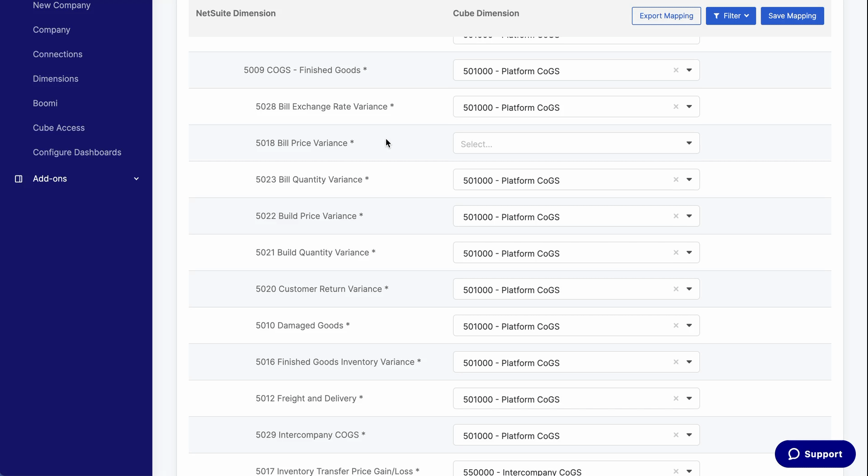Open dropdown arrow for 5029 Intercompany COGS
Viewport: 868px width, 476px height.
(689, 435)
